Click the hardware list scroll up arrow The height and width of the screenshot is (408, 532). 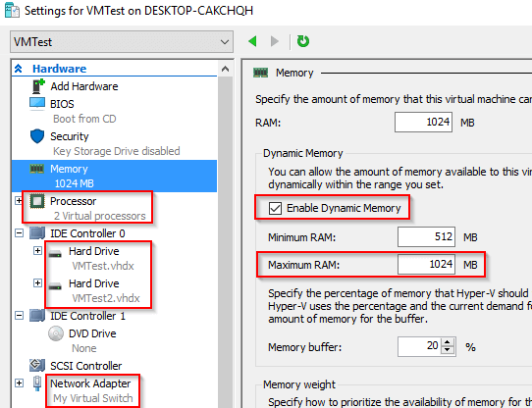tap(225, 70)
